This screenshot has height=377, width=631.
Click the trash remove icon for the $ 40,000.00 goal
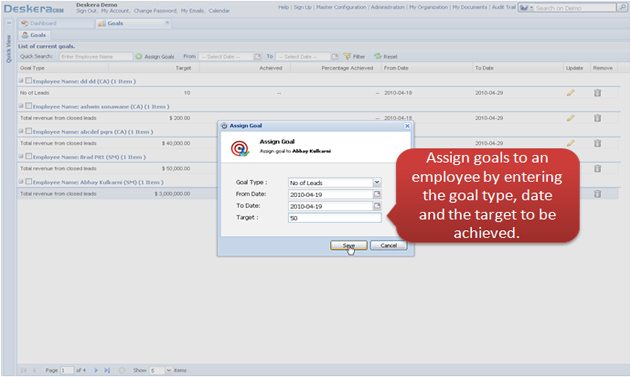pyautogui.click(x=598, y=143)
